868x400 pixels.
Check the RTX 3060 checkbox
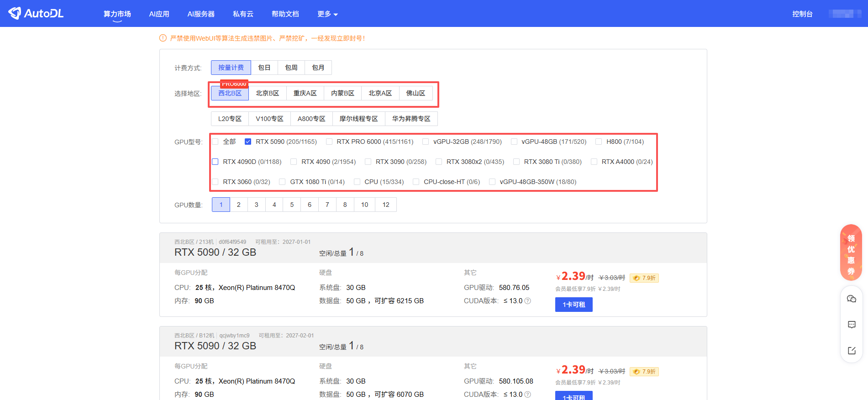click(x=215, y=182)
